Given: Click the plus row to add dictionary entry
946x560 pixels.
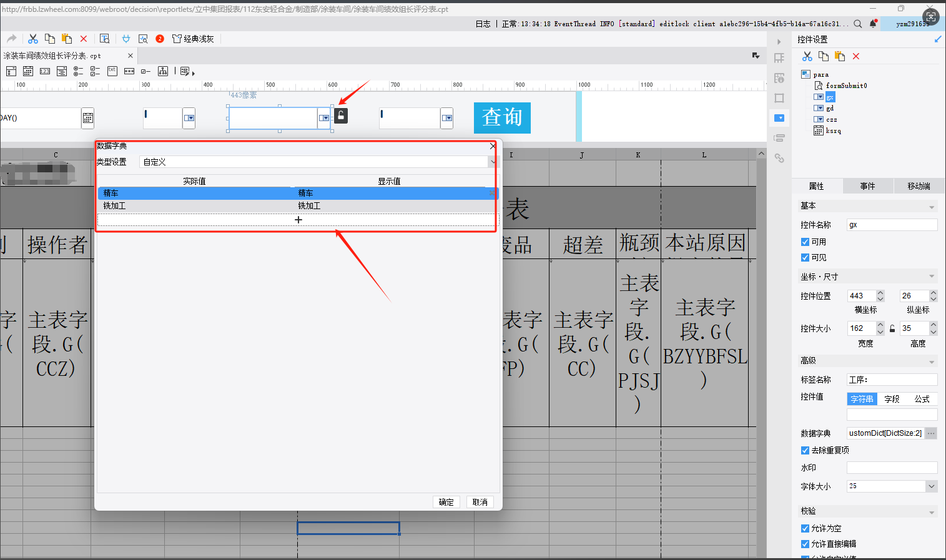Looking at the screenshot, I should coord(298,220).
